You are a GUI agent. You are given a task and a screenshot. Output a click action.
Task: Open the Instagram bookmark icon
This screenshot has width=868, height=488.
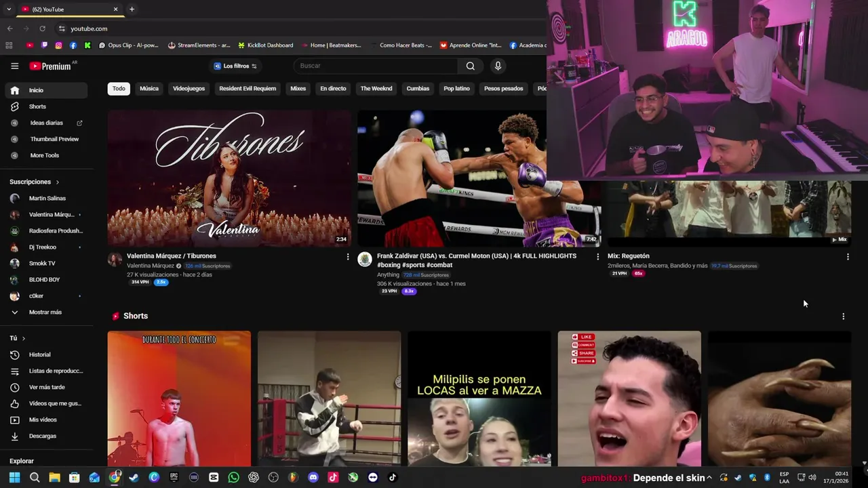(x=58, y=45)
